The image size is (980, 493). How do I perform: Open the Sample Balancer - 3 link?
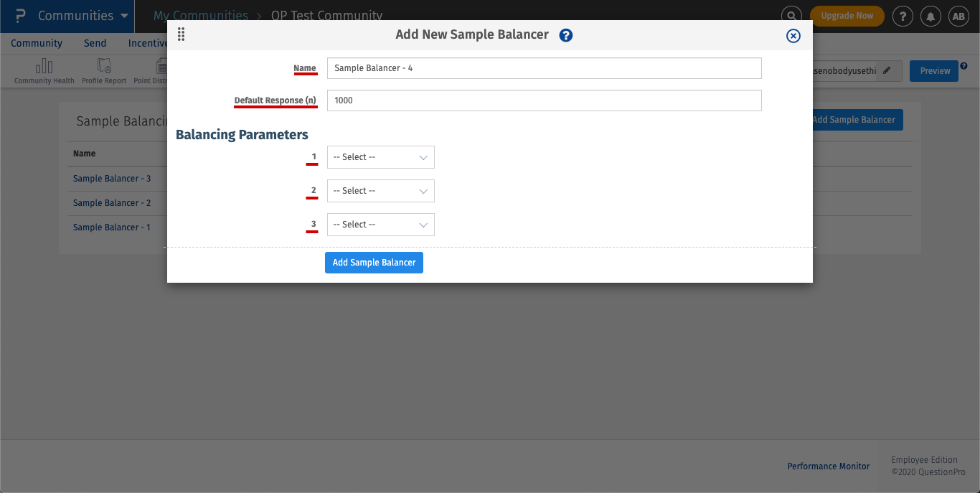pos(112,179)
